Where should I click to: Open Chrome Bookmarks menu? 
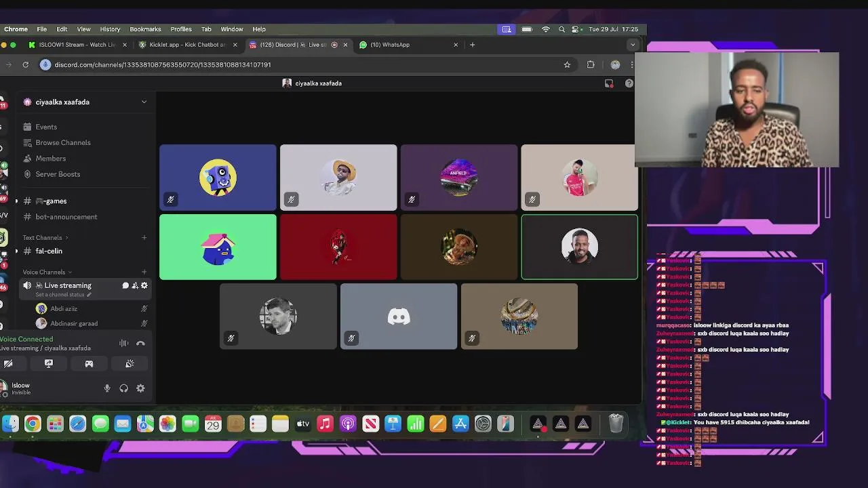[145, 29]
